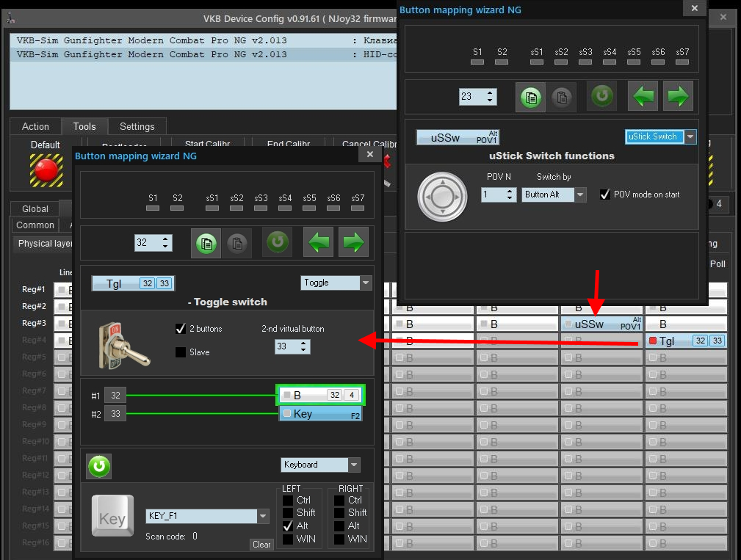This screenshot has width=741, height=560.
Task: Click the Tgl 32 33 header button in wizard
Action: point(133,283)
